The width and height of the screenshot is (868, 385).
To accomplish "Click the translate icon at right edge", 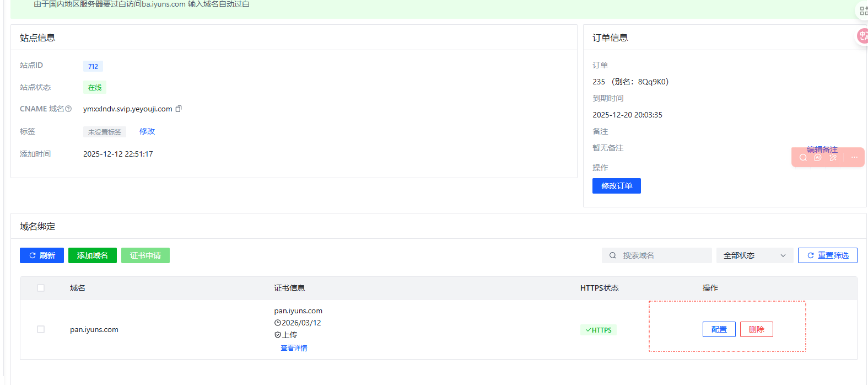I will (862, 36).
